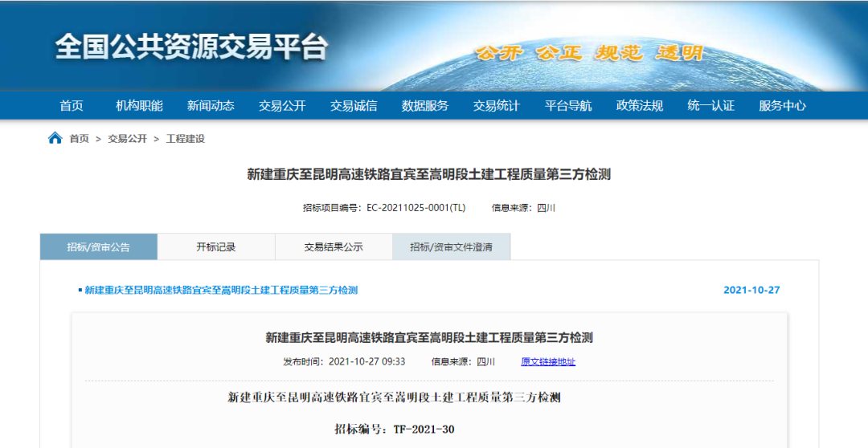Click 信息来源：四川 beside 招标项目编号
Viewport: 868px width, 448px height.
pyautogui.click(x=524, y=208)
